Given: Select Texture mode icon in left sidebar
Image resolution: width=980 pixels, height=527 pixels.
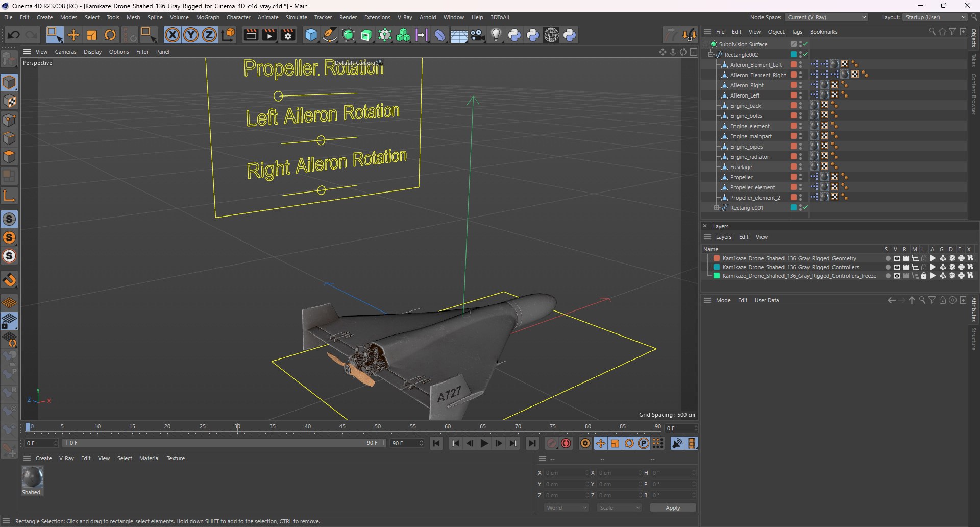Looking at the screenshot, I should click(10, 101).
